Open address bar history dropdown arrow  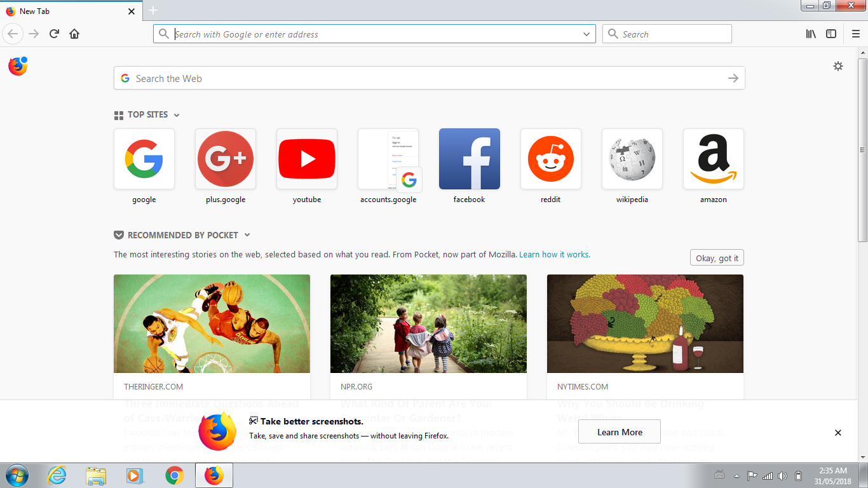tap(587, 34)
